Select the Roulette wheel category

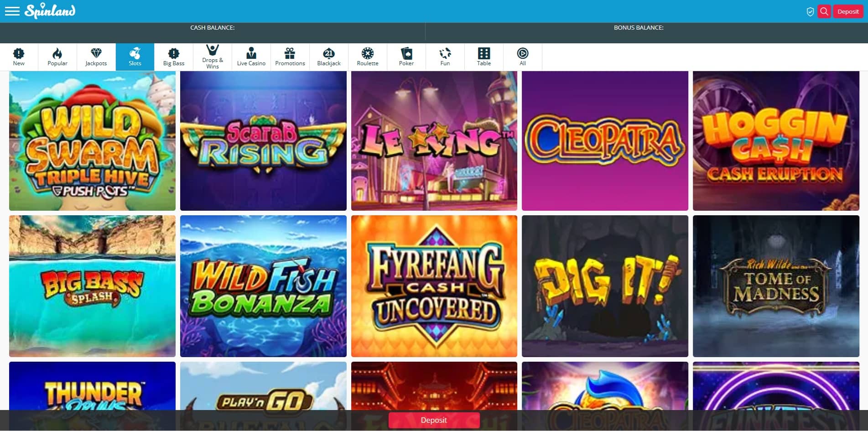tap(367, 57)
